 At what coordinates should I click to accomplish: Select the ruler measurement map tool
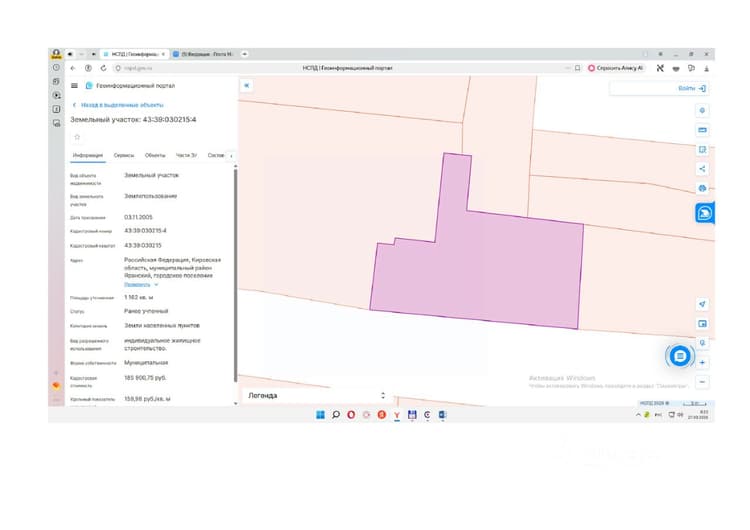pyautogui.click(x=702, y=130)
